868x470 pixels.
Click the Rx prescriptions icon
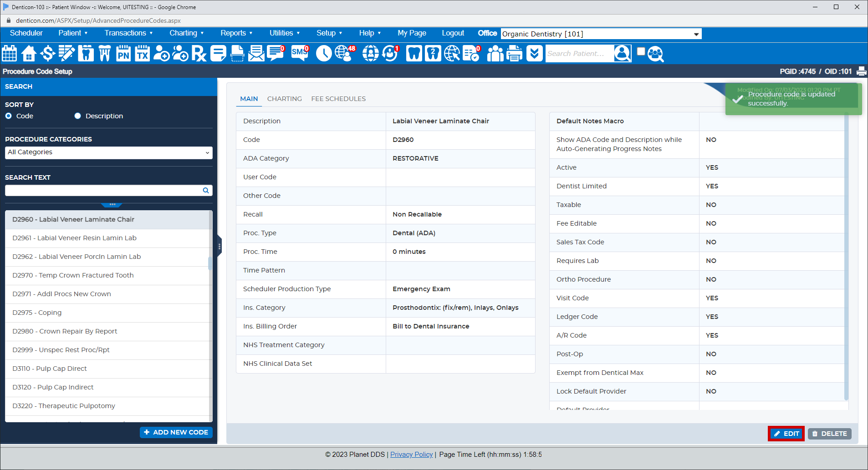tap(199, 53)
